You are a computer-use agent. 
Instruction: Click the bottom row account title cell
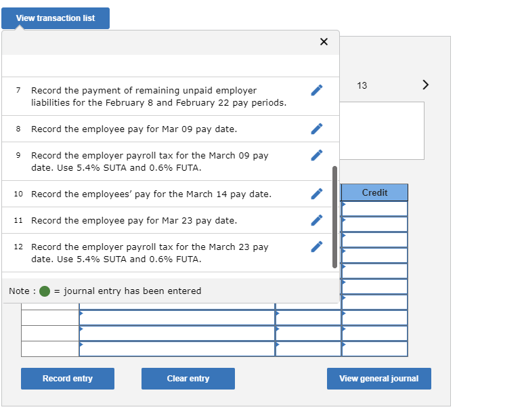click(177, 349)
